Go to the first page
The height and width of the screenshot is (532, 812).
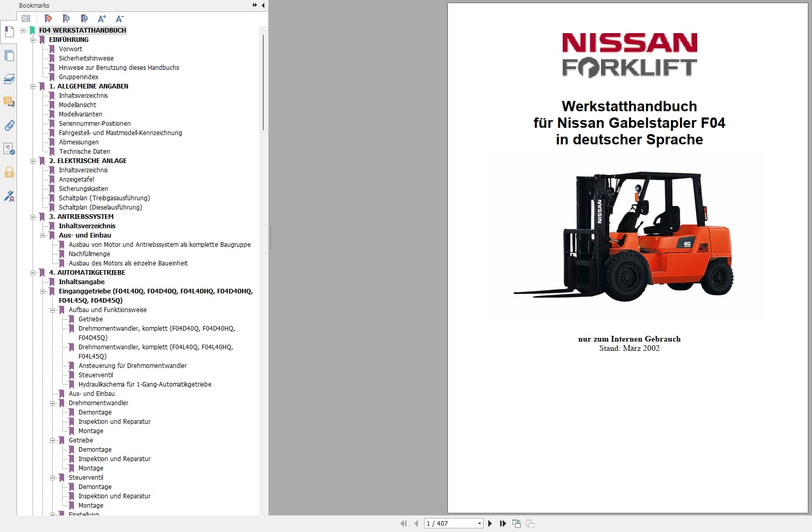pos(403,523)
